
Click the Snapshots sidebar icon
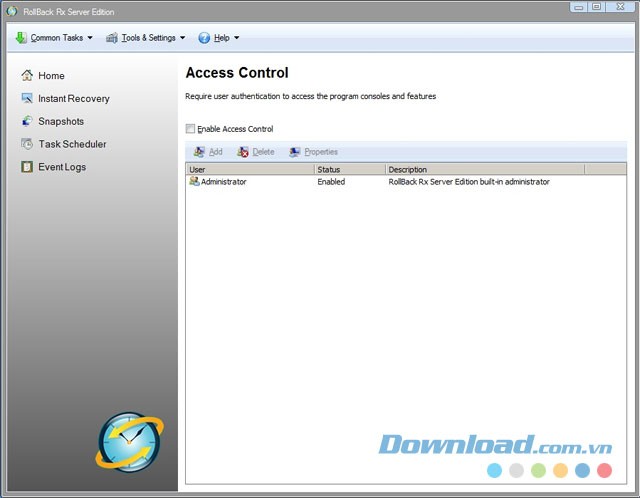28,121
